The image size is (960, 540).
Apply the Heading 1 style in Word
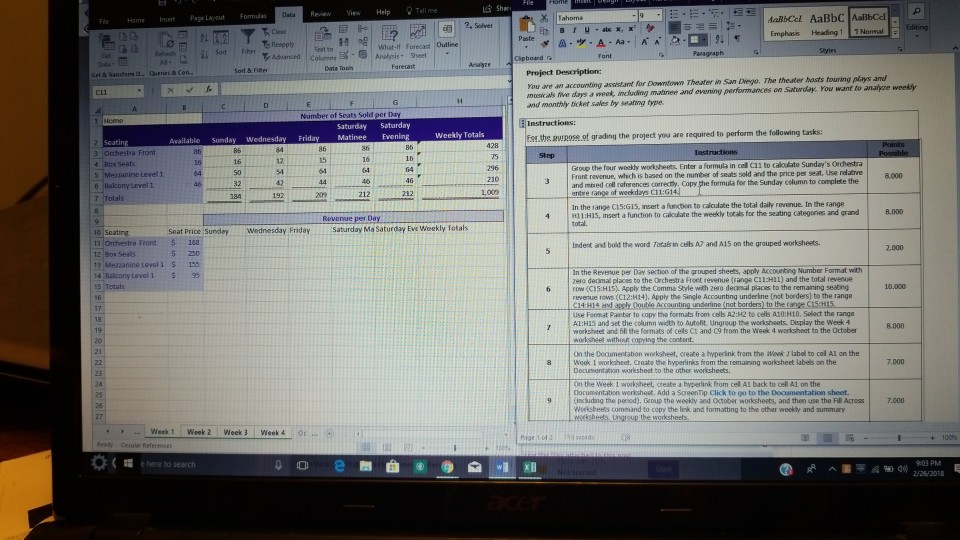[x=826, y=24]
